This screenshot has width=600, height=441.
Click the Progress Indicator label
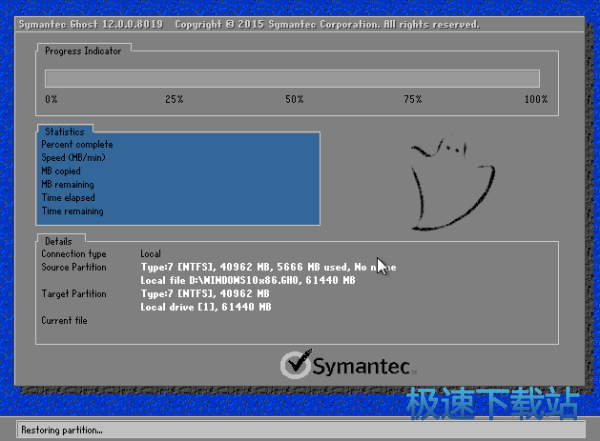(x=83, y=51)
